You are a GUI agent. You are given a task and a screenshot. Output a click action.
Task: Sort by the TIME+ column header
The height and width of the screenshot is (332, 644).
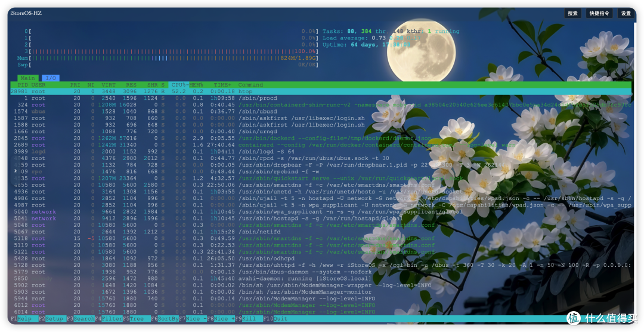[x=222, y=85]
